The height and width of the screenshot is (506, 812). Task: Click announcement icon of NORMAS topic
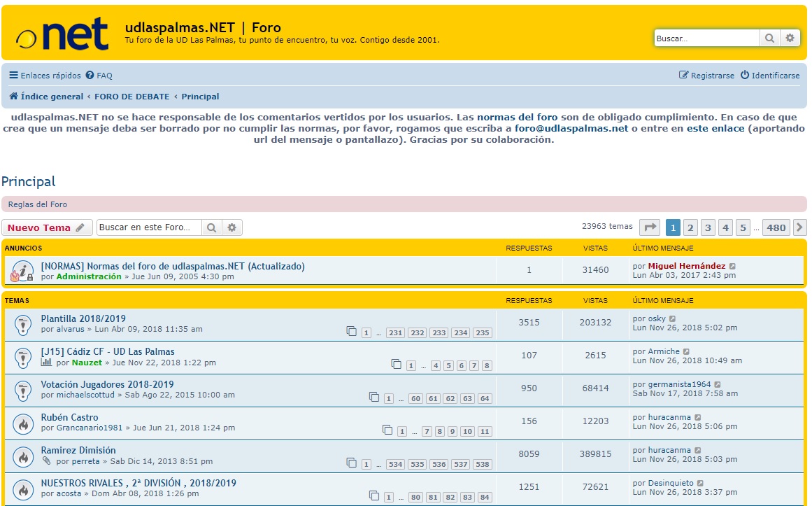(x=22, y=271)
